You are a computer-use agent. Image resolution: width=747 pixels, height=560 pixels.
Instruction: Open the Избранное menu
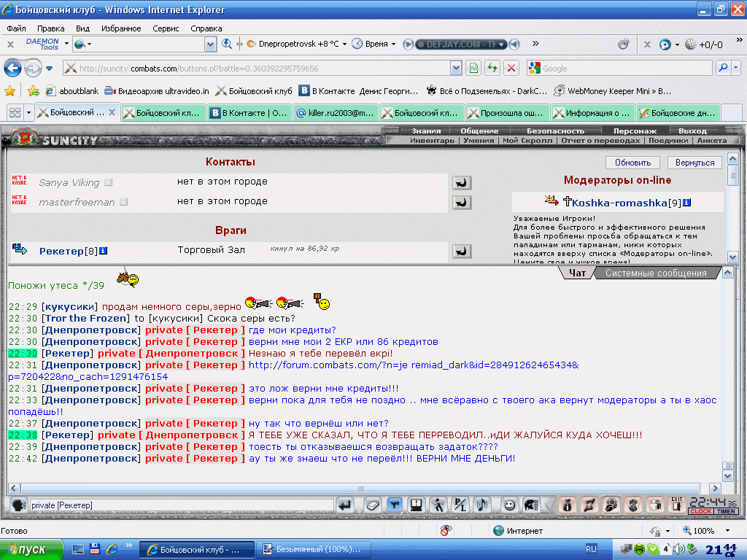coord(121,28)
